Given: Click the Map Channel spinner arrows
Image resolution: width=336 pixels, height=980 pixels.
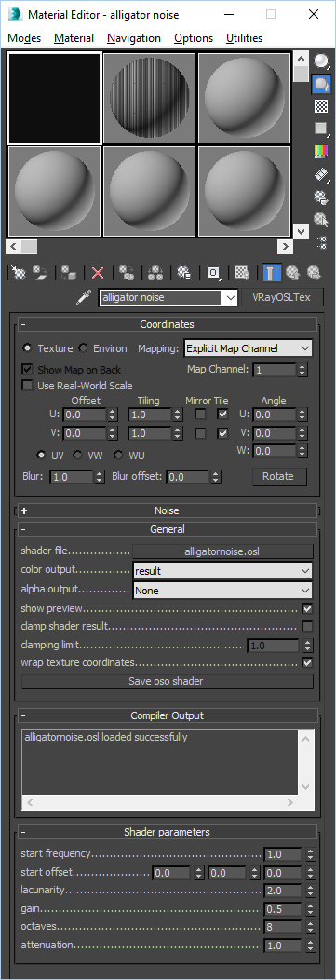Looking at the screenshot, I should click(x=302, y=370).
